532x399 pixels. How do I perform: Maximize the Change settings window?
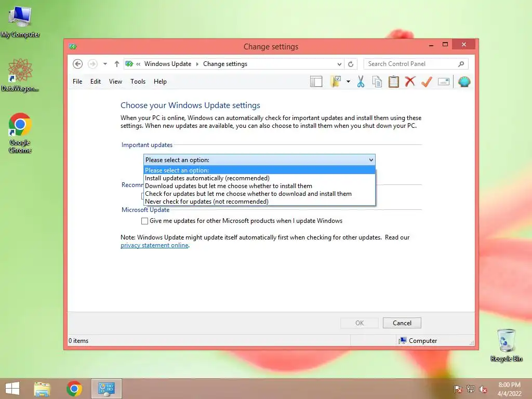(445, 45)
